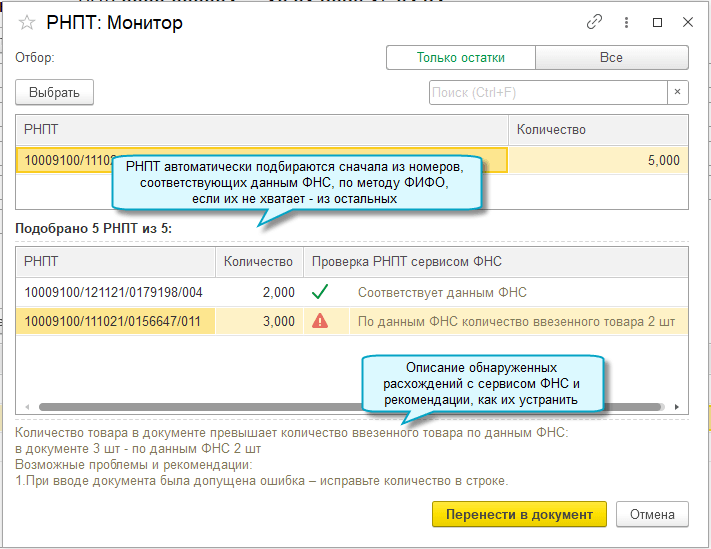
Task: Switch filter to Только остатки
Action: coord(461,58)
